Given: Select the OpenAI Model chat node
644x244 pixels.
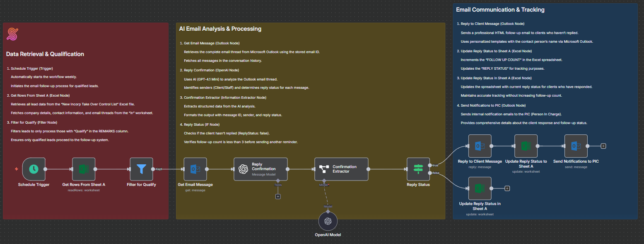Looking at the screenshot, I should [328, 220].
